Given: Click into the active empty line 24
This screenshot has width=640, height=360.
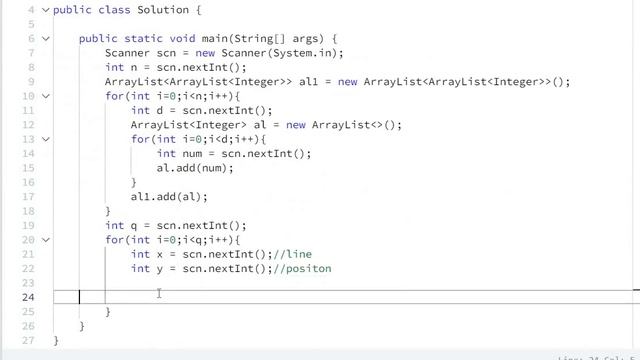Looking at the screenshot, I should coord(347,297).
